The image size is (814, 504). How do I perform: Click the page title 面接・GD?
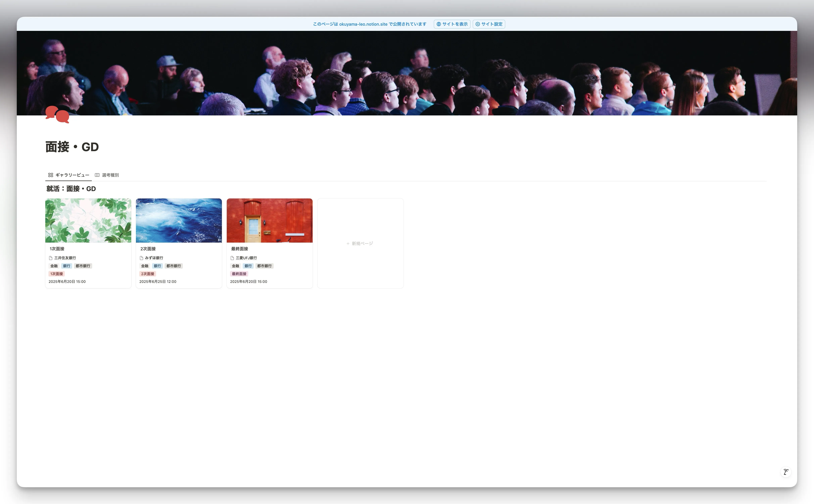(72, 147)
